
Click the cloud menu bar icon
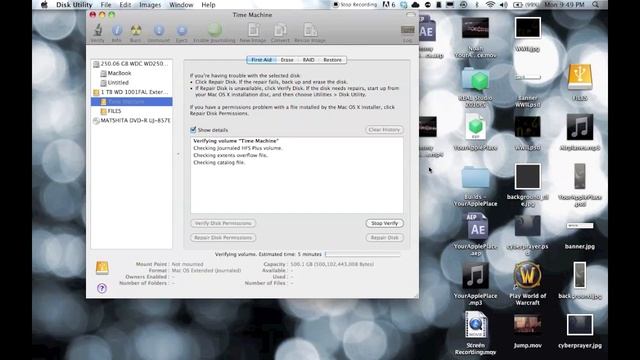pyautogui.click(x=415, y=5)
